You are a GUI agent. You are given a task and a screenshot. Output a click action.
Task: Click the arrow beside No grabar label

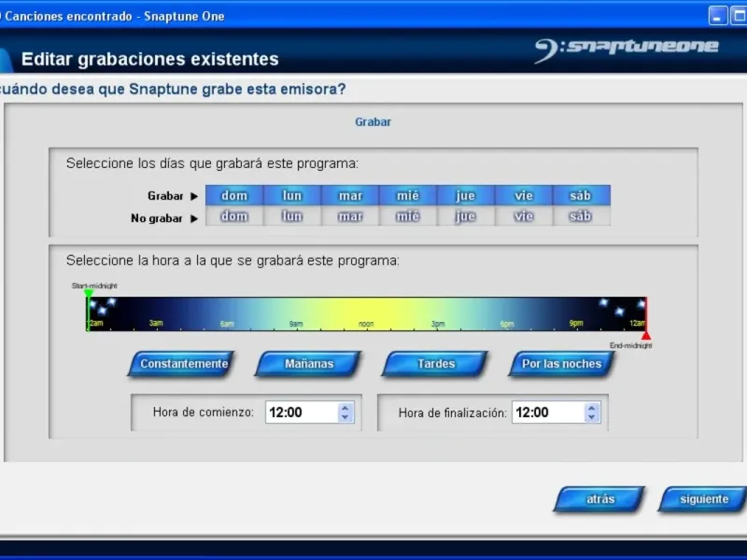click(194, 218)
